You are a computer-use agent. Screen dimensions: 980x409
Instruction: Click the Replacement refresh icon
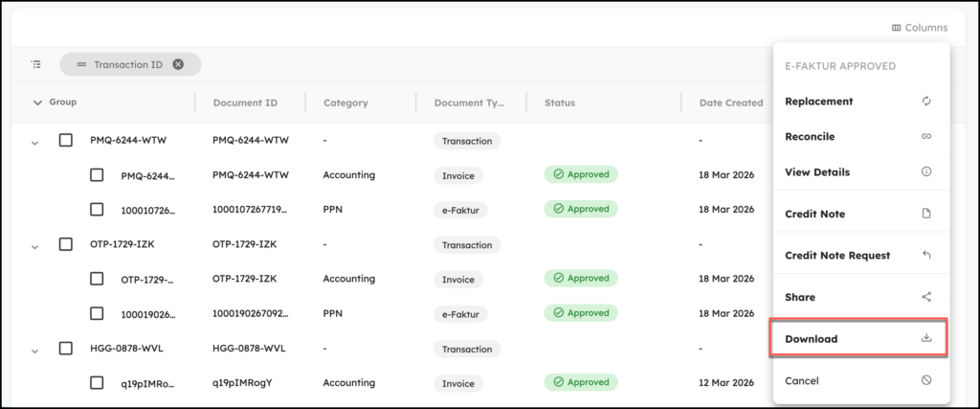[x=925, y=102]
